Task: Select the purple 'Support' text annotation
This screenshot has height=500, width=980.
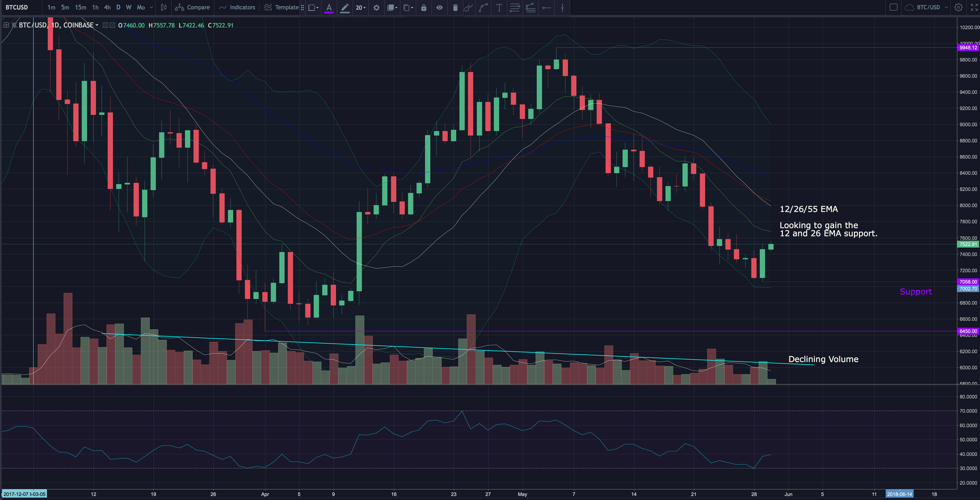Action: coord(916,292)
